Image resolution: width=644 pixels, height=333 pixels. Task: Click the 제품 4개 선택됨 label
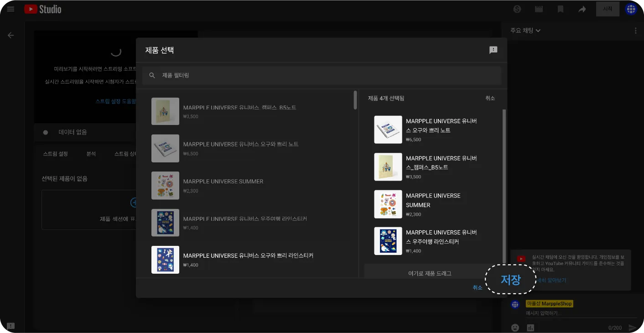point(386,98)
